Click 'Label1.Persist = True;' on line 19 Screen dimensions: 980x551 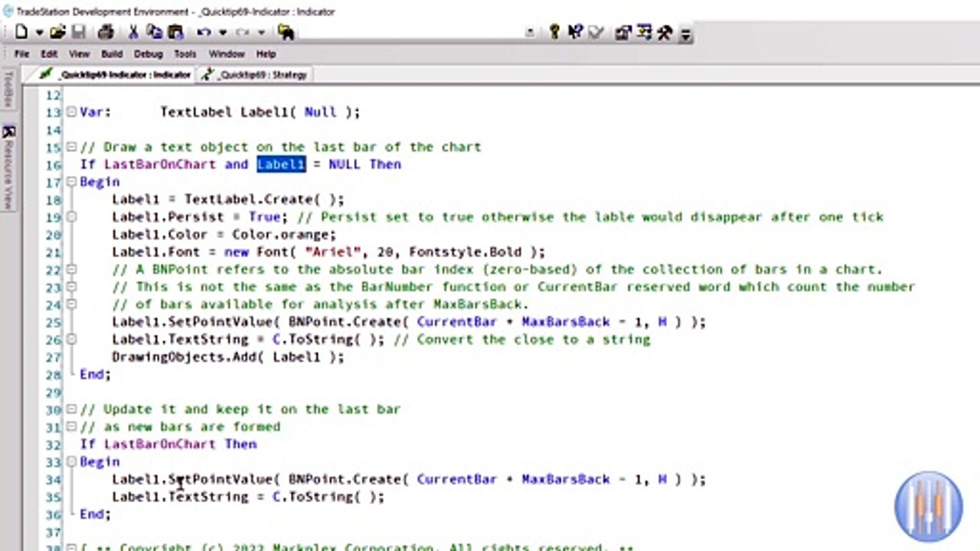tap(200, 217)
